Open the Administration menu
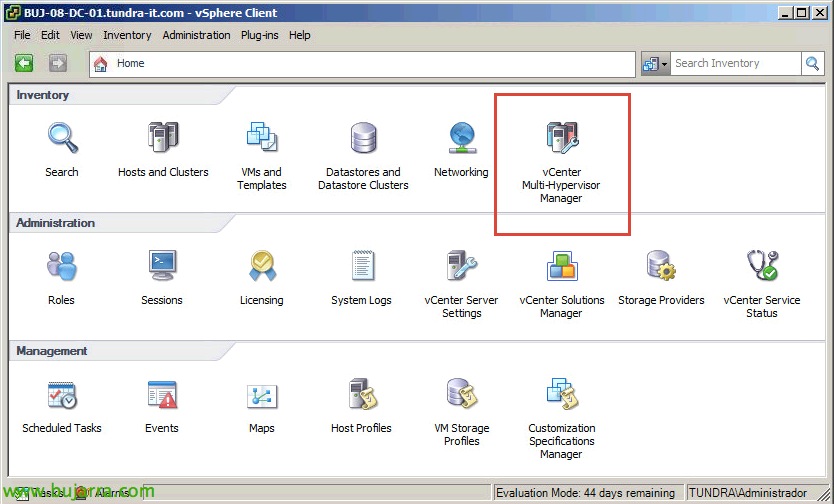This screenshot has width=834, height=504. click(x=196, y=35)
